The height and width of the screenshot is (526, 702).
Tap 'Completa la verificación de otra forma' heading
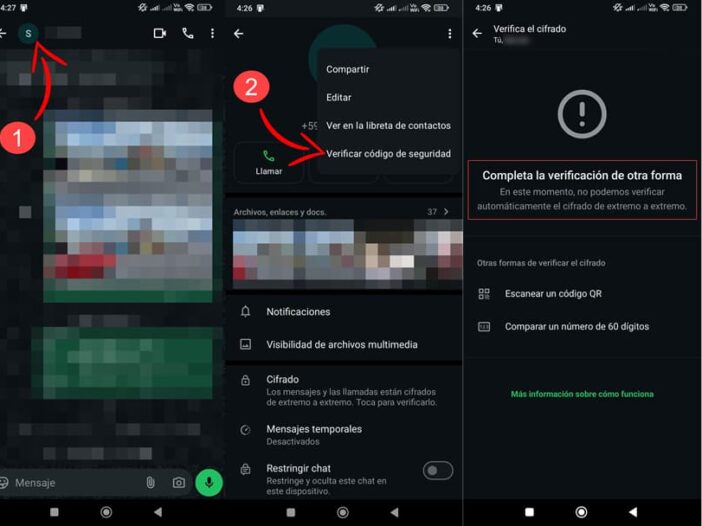pyautogui.click(x=582, y=175)
